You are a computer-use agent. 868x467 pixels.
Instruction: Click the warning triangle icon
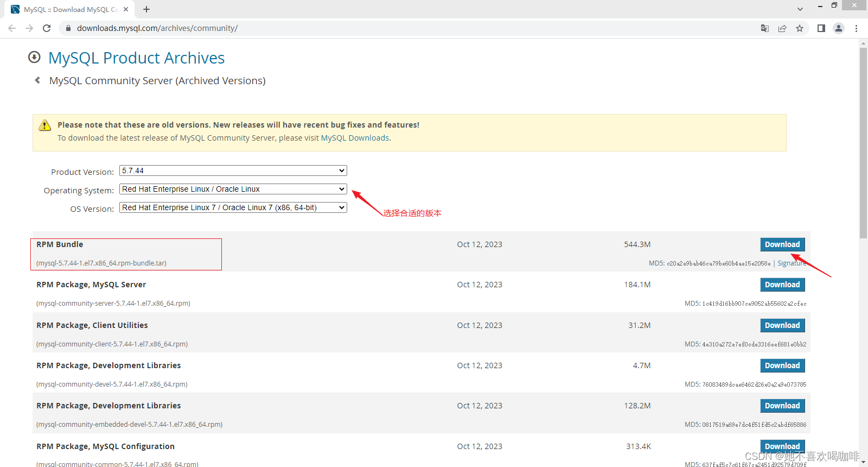click(45, 125)
